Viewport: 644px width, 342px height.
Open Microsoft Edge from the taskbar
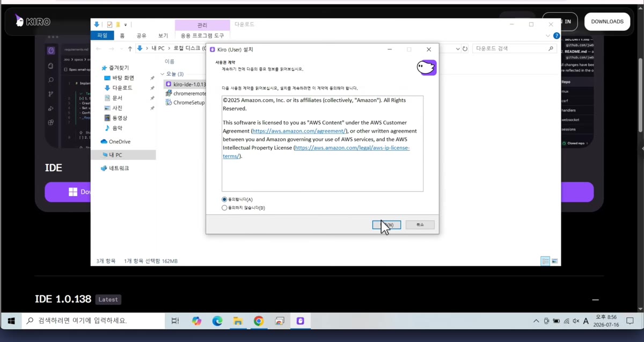coord(217,321)
